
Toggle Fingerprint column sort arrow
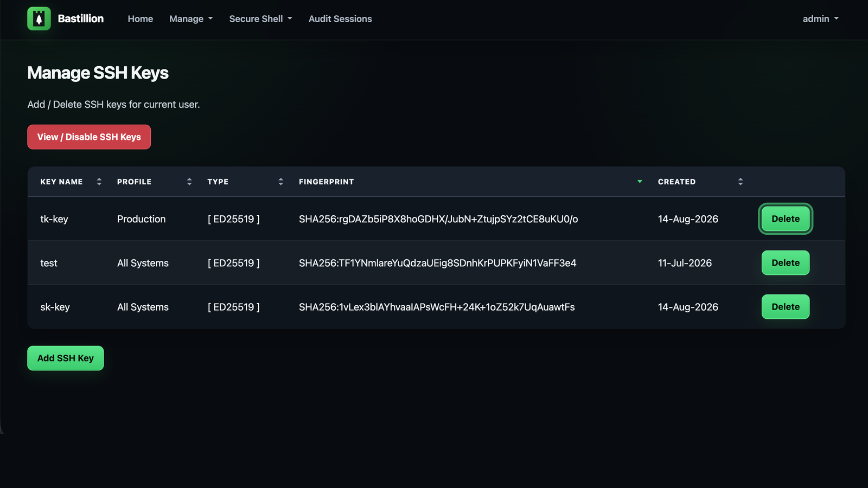click(640, 182)
